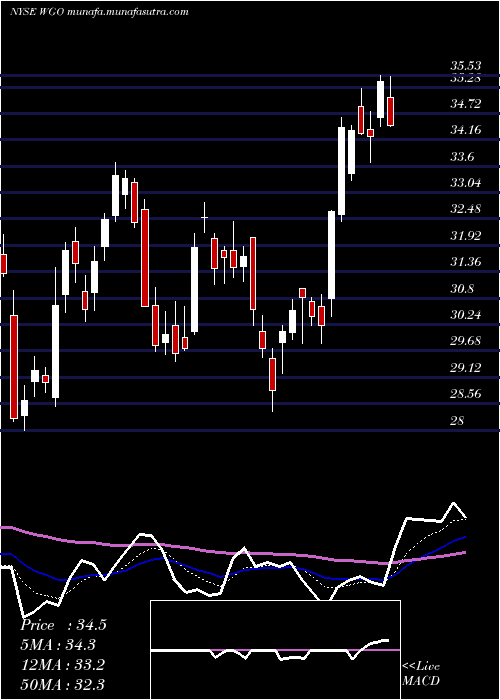Click the 32.48 price level label
500x700 pixels.
(x=465, y=209)
